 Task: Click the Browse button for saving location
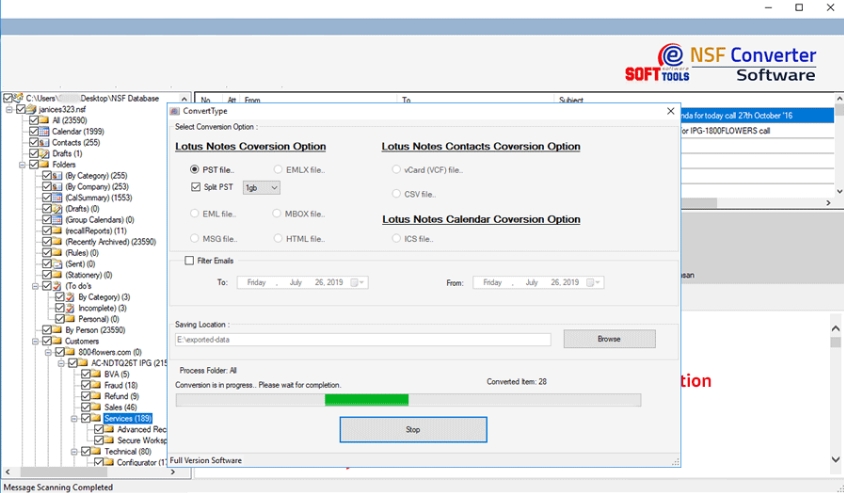[609, 339]
